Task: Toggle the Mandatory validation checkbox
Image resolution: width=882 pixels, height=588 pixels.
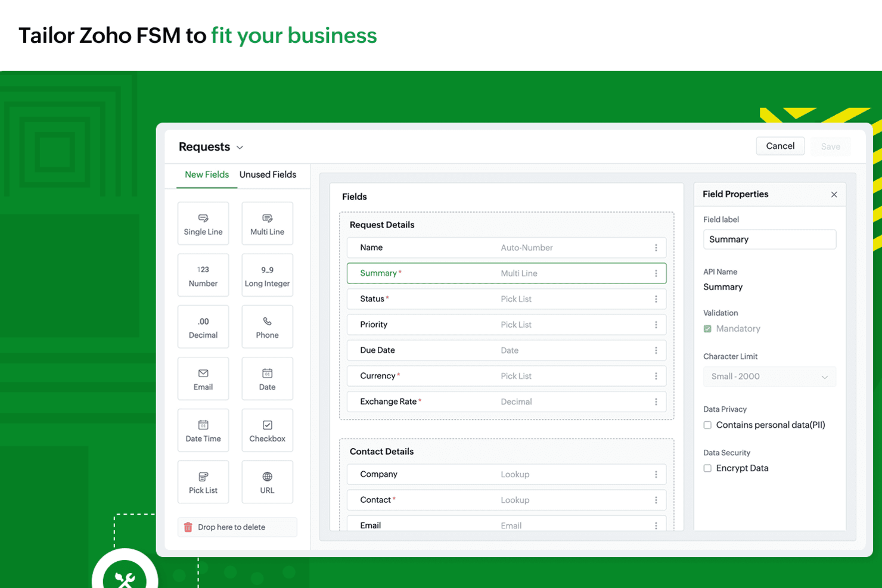Action: coord(707,328)
